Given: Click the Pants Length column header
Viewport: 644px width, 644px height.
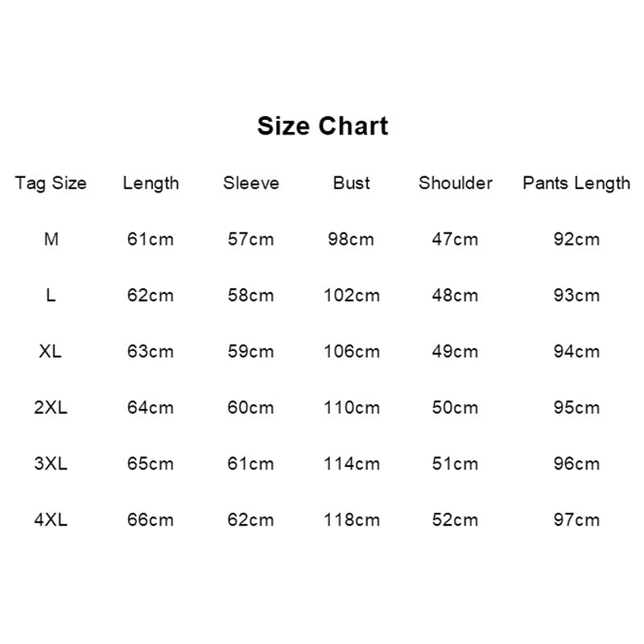Looking at the screenshot, I should pos(576,184).
